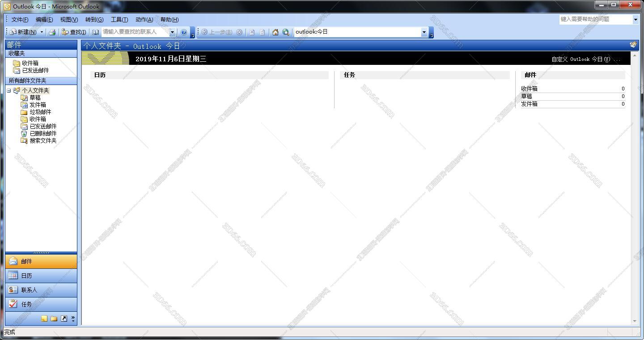Viewport: 644px width, 340px height.
Task: Click the Refresh page icon
Action: [263, 32]
